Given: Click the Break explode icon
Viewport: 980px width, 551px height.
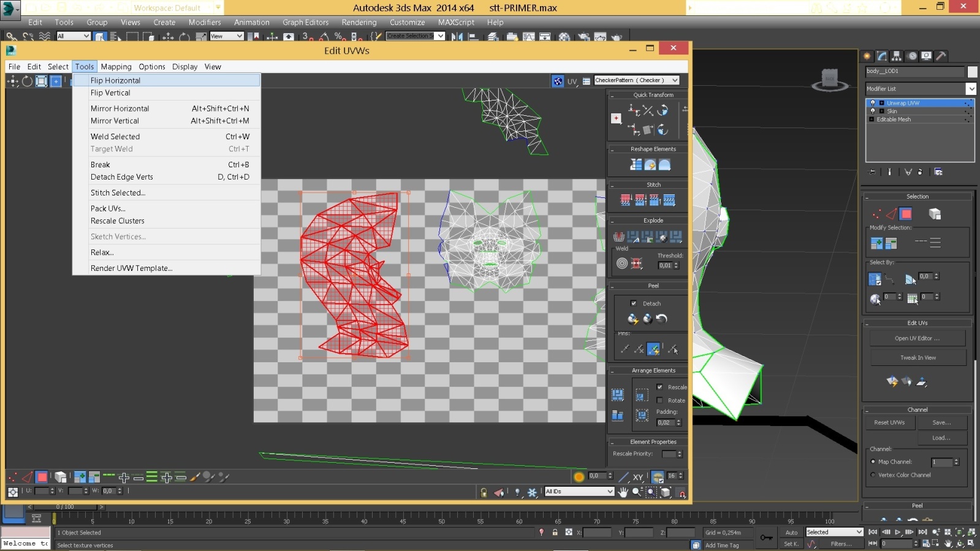Looking at the screenshot, I should (x=619, y=237).
